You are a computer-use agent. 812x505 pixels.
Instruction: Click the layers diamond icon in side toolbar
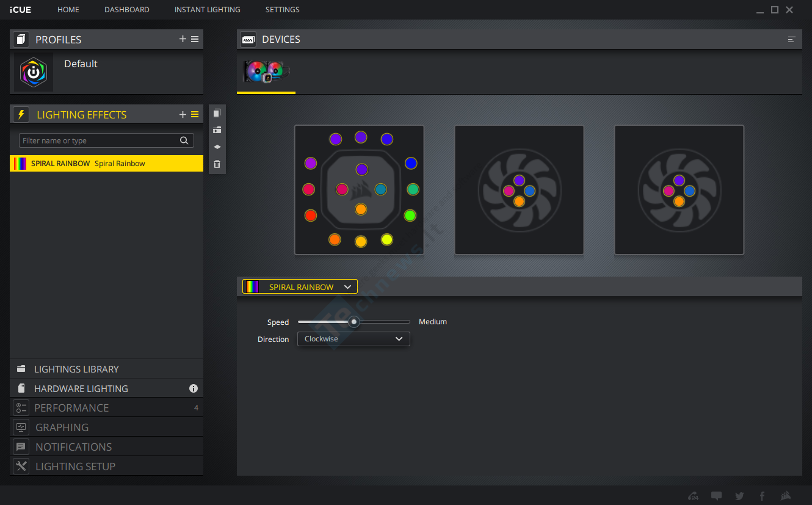tap(217, 147)
